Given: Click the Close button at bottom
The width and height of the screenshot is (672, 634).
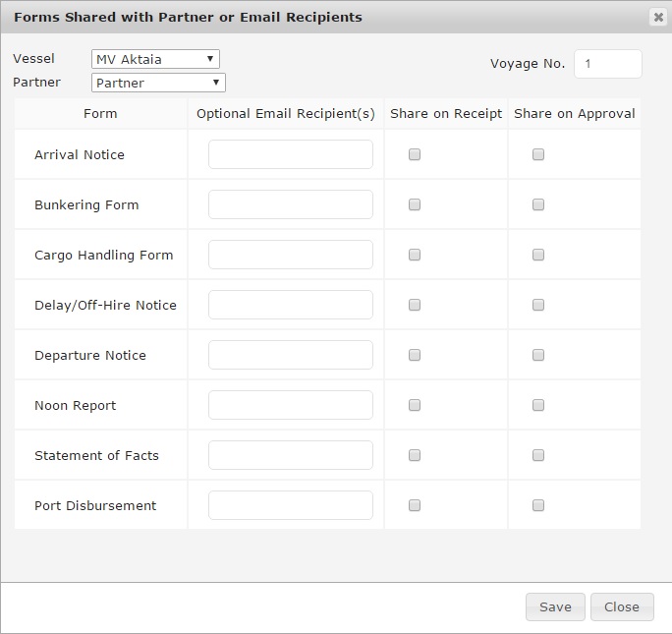Looking at the screenshot, I should (x=622, y=606).
